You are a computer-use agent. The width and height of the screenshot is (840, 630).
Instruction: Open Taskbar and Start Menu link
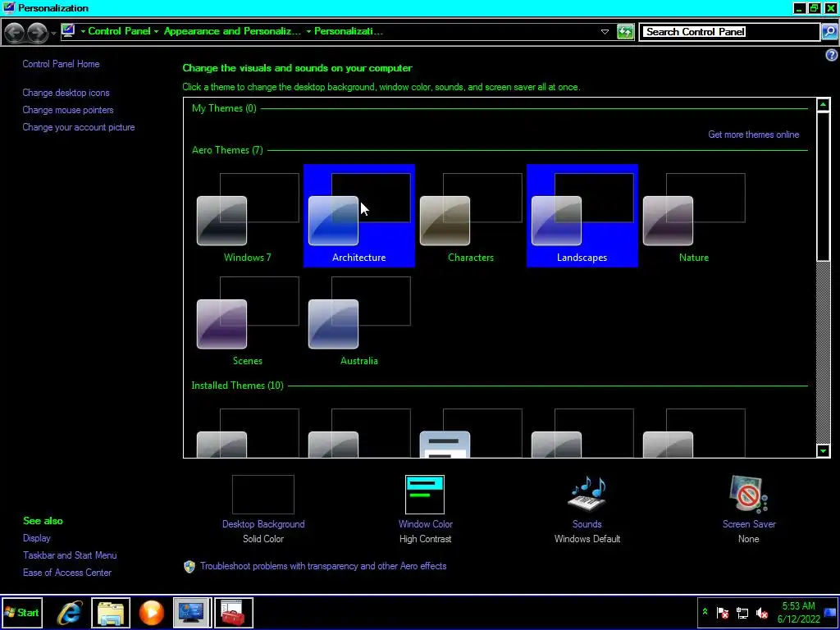[x=70, y=555]
